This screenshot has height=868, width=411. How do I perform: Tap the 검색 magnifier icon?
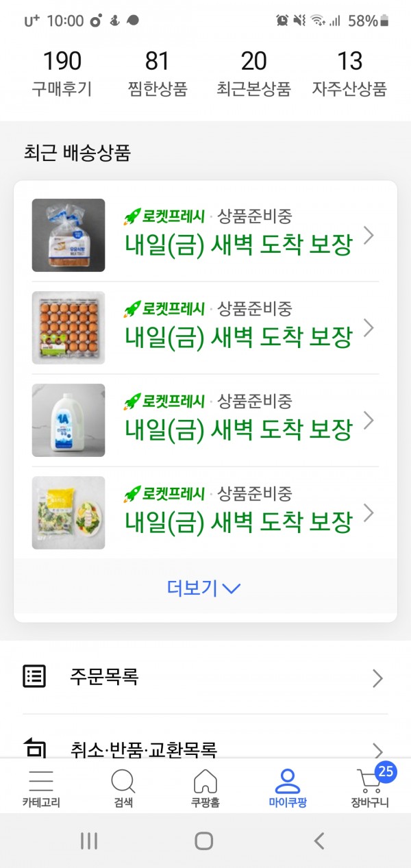point(123,781)
